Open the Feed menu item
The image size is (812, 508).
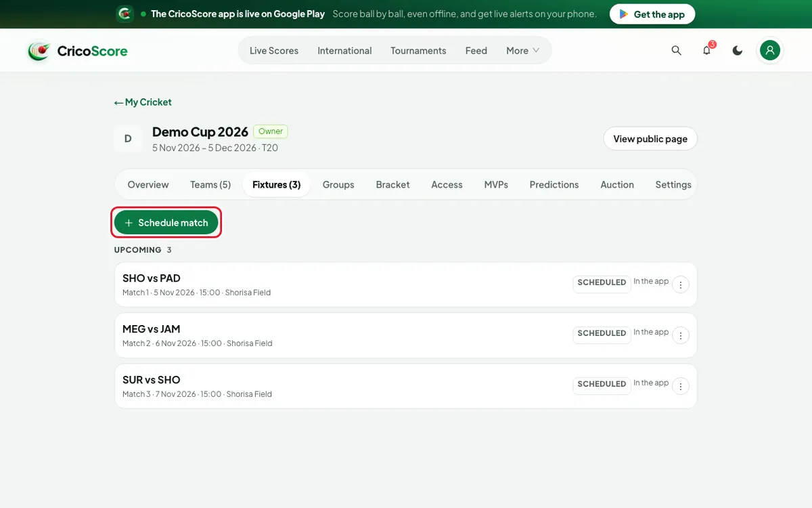click(476, 51)
